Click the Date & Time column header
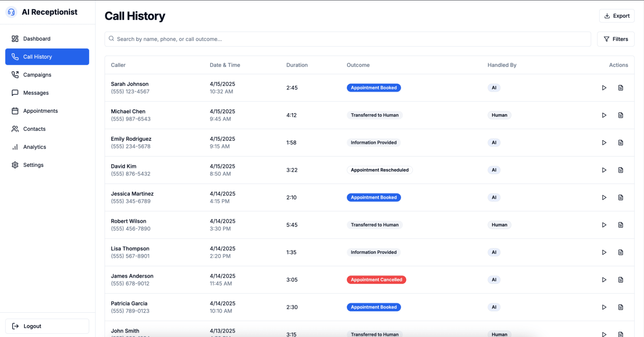644x337 pixels. (225, 65)
